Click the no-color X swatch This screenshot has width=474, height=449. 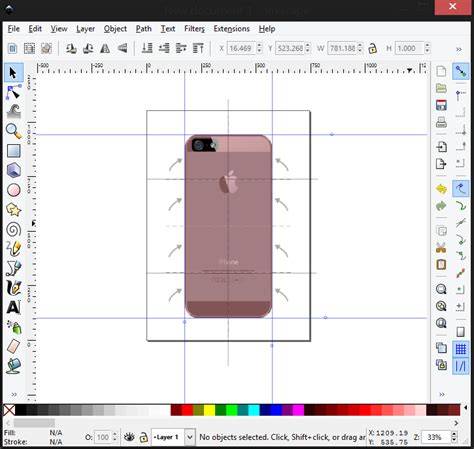(9, 410)
